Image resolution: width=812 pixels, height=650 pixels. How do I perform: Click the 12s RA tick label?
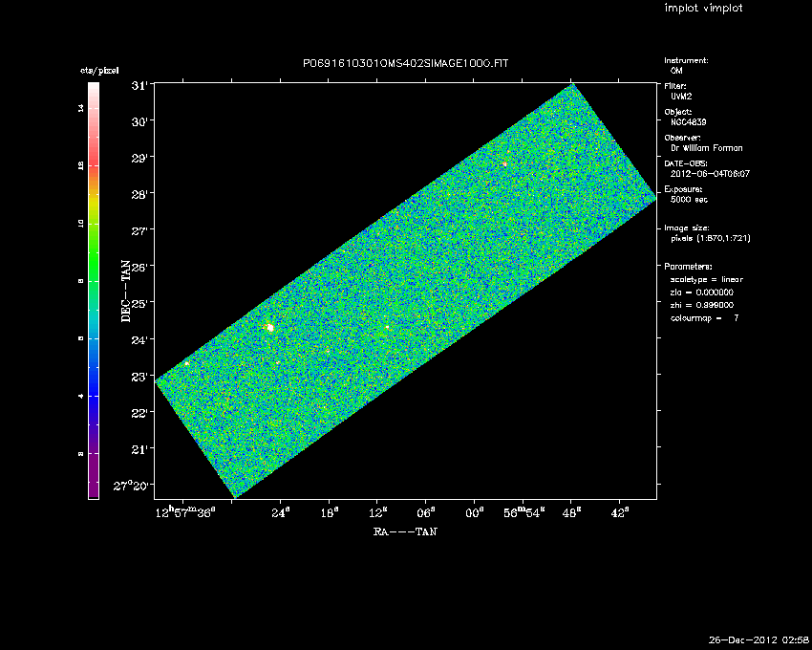pos(378,512)
